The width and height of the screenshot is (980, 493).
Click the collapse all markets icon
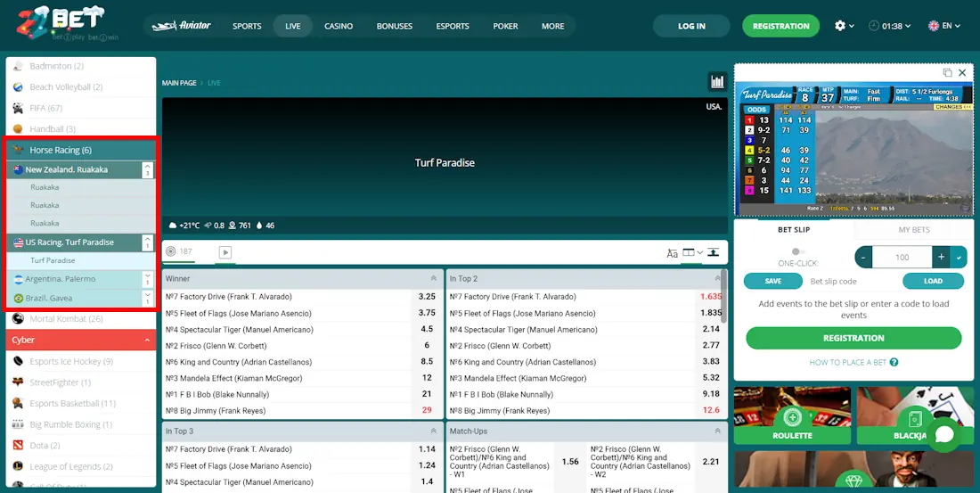click(x=714, y=253)
